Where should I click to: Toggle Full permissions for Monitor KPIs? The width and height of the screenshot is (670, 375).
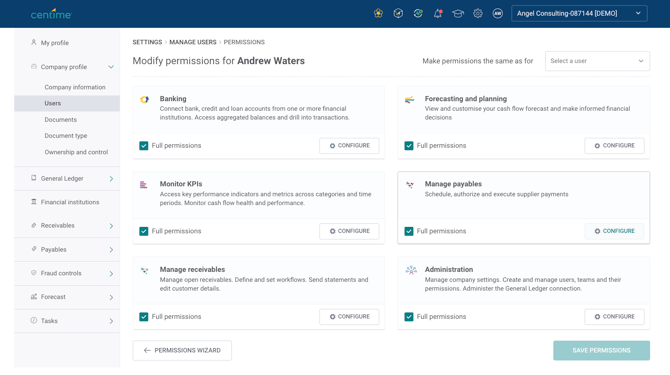point(144,231)
